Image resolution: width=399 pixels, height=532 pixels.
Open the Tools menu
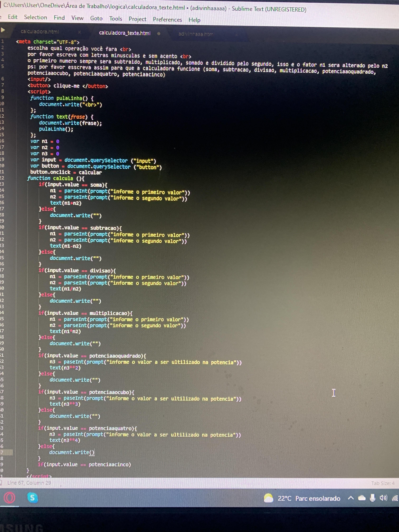[116, 19]
